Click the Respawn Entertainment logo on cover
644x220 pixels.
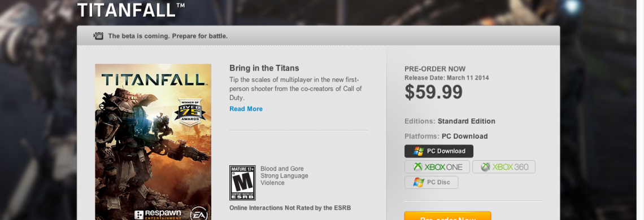tap(158, 215)
